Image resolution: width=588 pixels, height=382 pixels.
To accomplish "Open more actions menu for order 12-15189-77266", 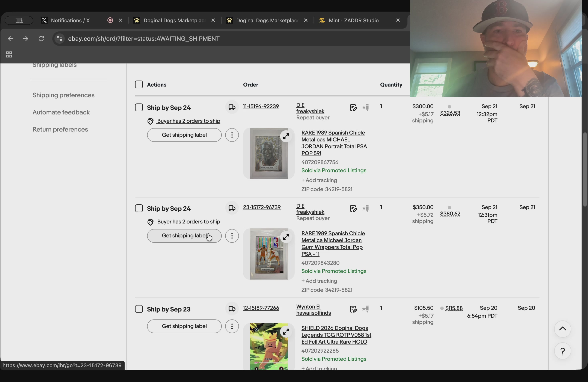I will pos(232,326).
